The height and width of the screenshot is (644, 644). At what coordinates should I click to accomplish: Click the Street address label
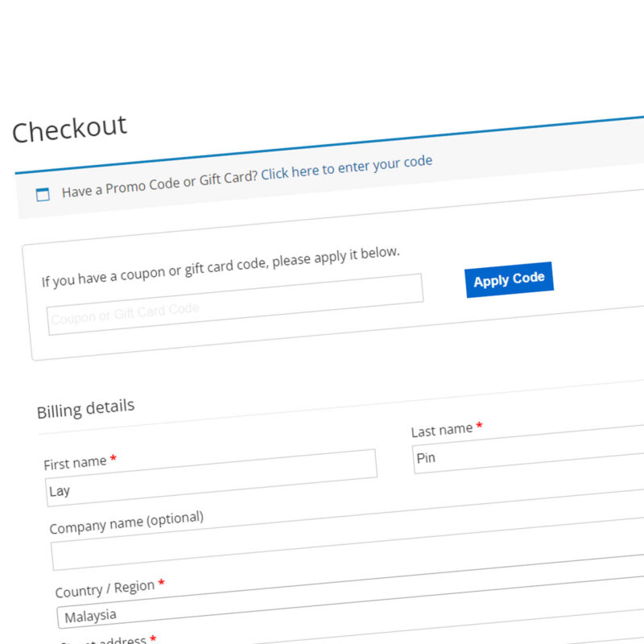[x=103, y=641]
